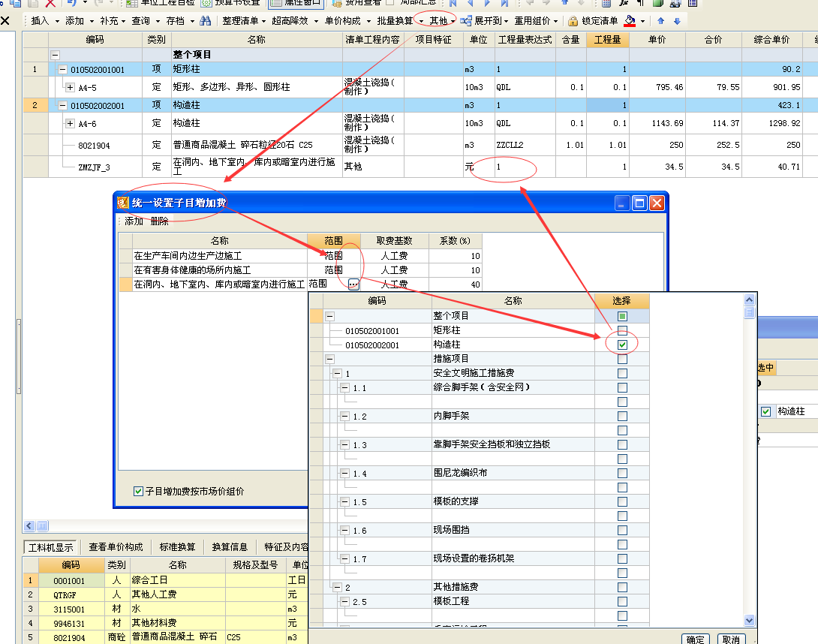Image resolution: width=818 pixels, height=644 pixels.
Task: Toggle 子目增加费按市场价组价 checkbox
Action: [138, 491]
